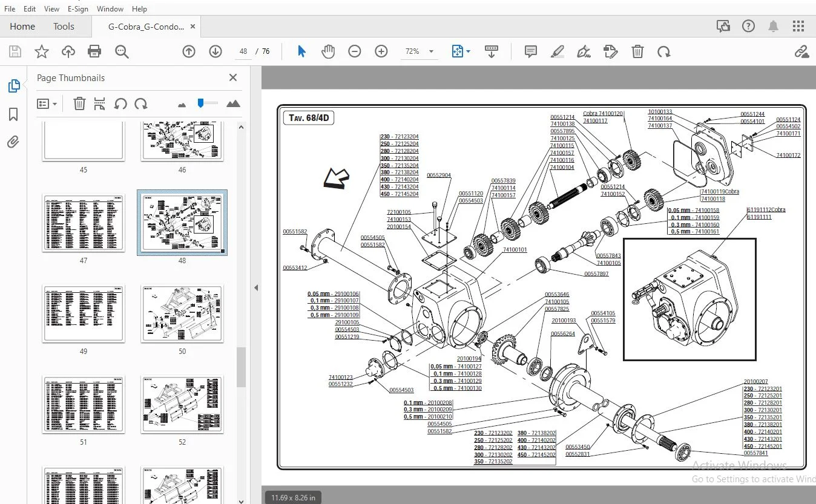This screenshot has height=504, width=816.
Task: Delete page using the toolbar trash icon
Action: point(637,51)
